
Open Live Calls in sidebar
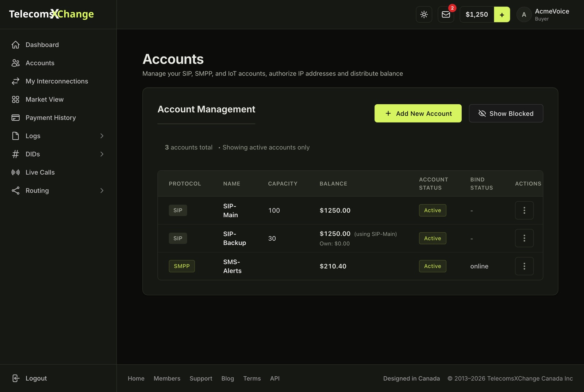(58, 172)
